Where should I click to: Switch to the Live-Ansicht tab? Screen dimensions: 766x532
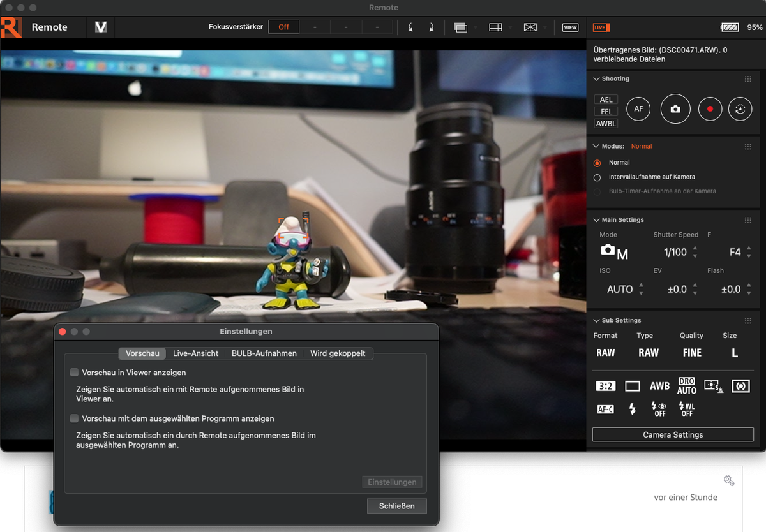click(x=195, y=353)
